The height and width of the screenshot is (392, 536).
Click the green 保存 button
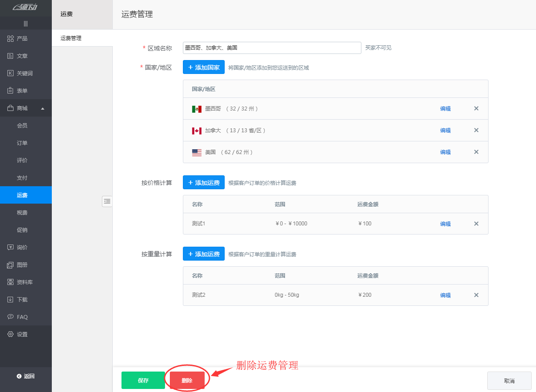pyautogui.click(x=143, y=380)
